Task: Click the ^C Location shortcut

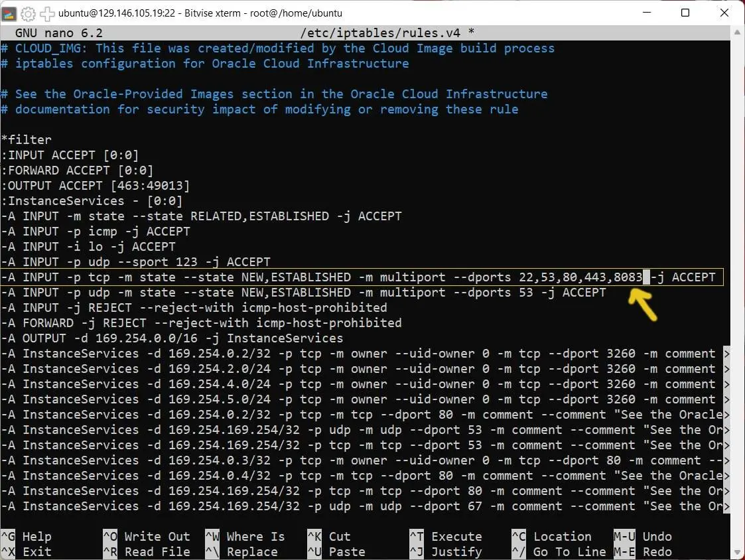Action: click(552, 536)
